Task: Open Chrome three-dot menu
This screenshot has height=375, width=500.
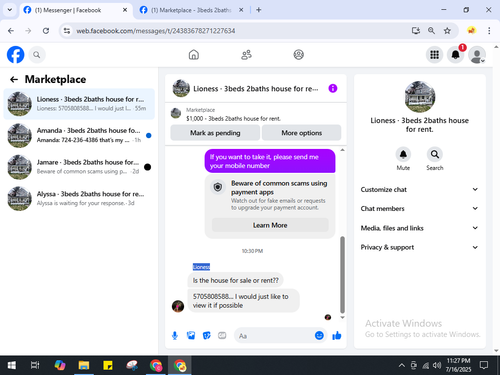Action: point(489,31)
